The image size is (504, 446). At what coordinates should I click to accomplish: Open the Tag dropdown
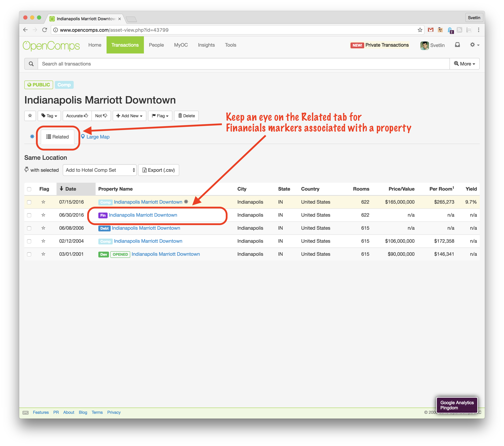pos(49,116)
